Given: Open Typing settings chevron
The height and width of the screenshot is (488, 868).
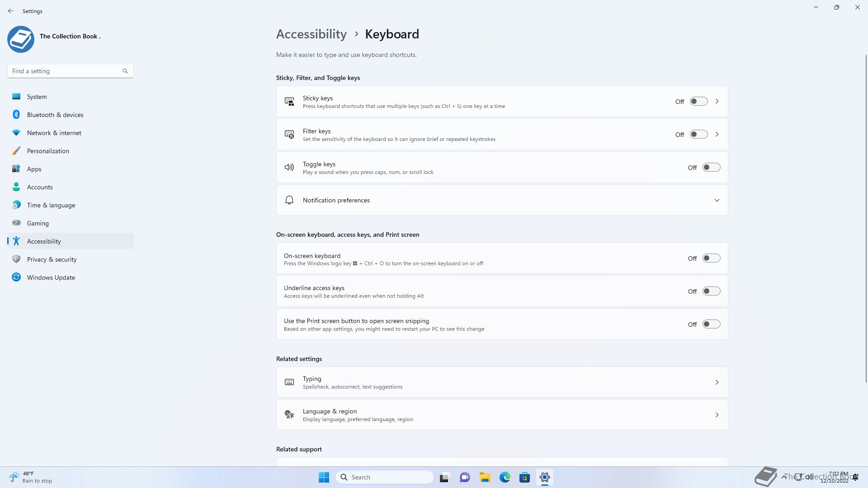Looking at the screenshot, I should 717,382.
